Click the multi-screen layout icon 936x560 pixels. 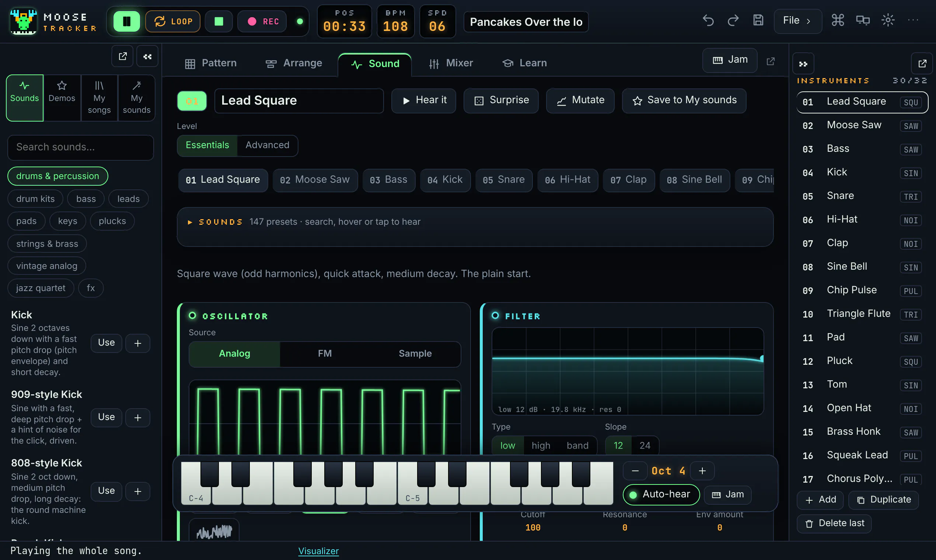click(x=863, y=20)
